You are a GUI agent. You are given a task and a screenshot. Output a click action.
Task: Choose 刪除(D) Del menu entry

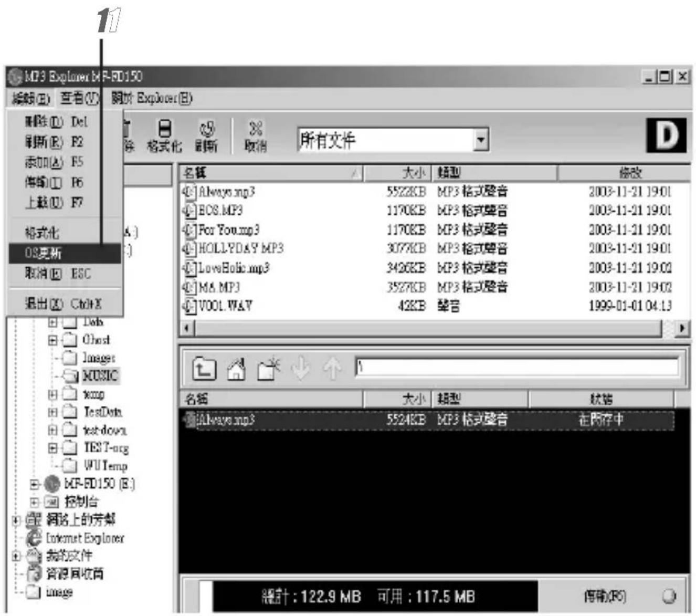[65, 122]
